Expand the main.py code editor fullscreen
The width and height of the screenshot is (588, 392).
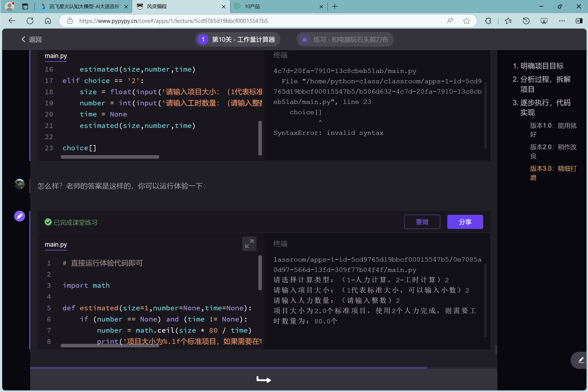pos(249,244)
